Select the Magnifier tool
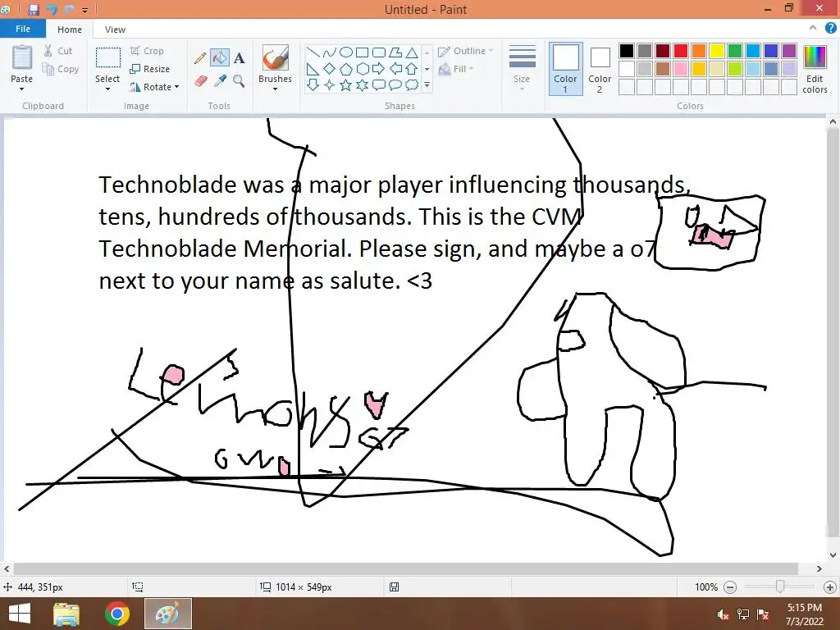 click(x=239, y=81)
